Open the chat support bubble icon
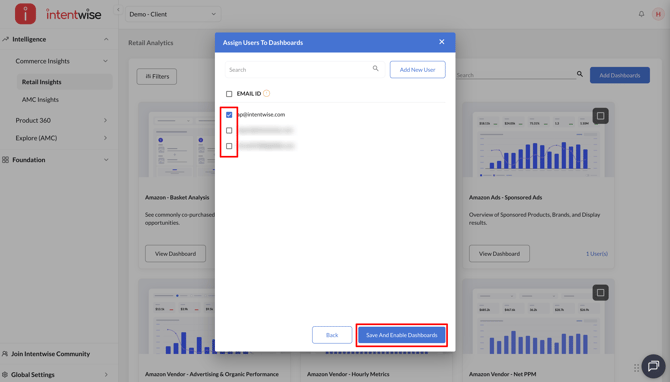 tap(653, 366)
